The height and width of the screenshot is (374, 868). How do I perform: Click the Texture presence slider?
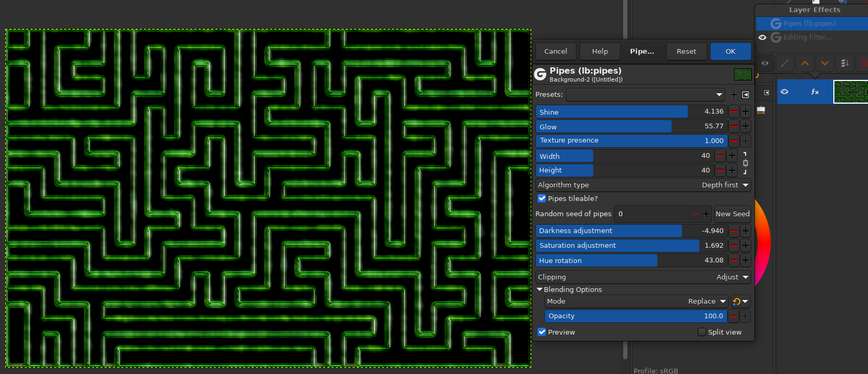click(632, 141)
